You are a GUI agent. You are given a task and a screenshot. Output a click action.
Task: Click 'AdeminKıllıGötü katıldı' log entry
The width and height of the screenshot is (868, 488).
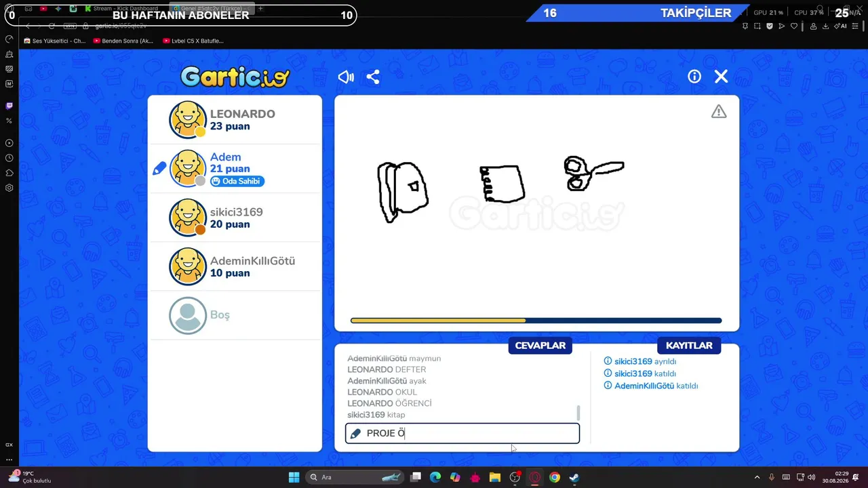pyautogui.click(x=651, y=386)
